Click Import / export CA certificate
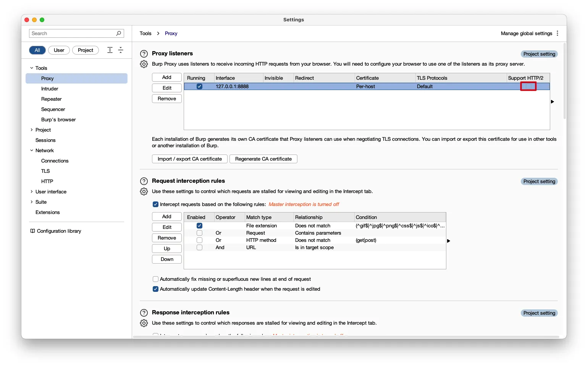Screen dimensions: 588x367 (x=190, y=159)
